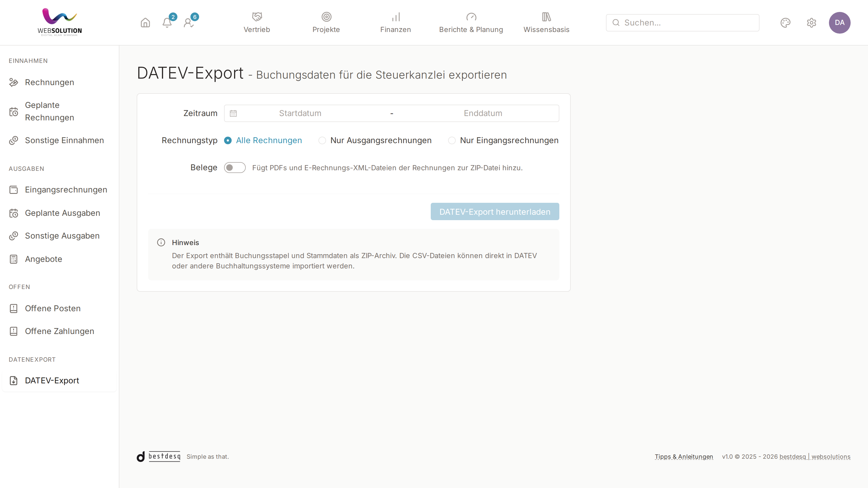Open Berichte & Planung menu
The width and height of the screenshot is (868, 488).
[471, 23]
